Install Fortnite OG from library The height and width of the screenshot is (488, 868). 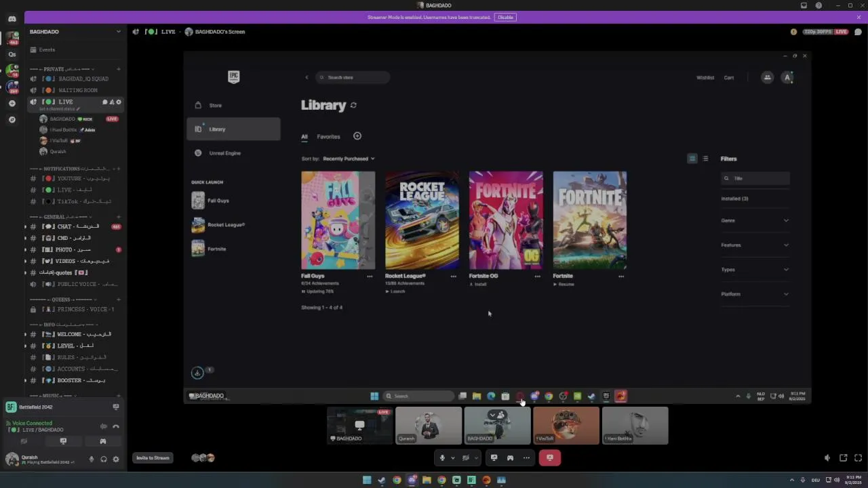coord(478,285)
